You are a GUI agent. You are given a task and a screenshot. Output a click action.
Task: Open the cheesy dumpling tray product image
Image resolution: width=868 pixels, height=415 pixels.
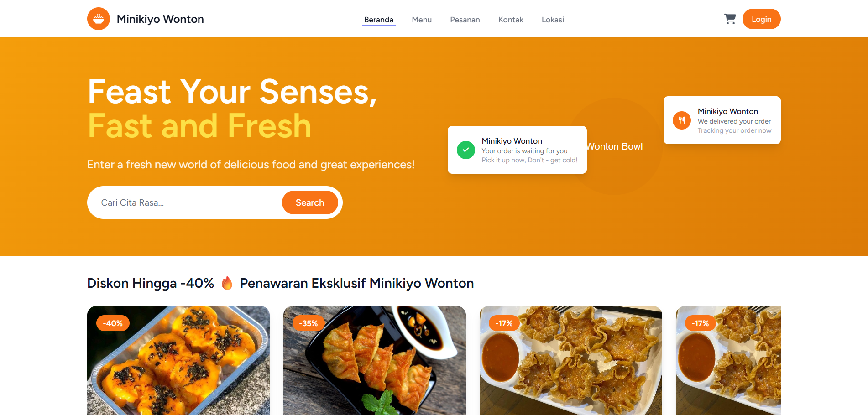[178, 360]
